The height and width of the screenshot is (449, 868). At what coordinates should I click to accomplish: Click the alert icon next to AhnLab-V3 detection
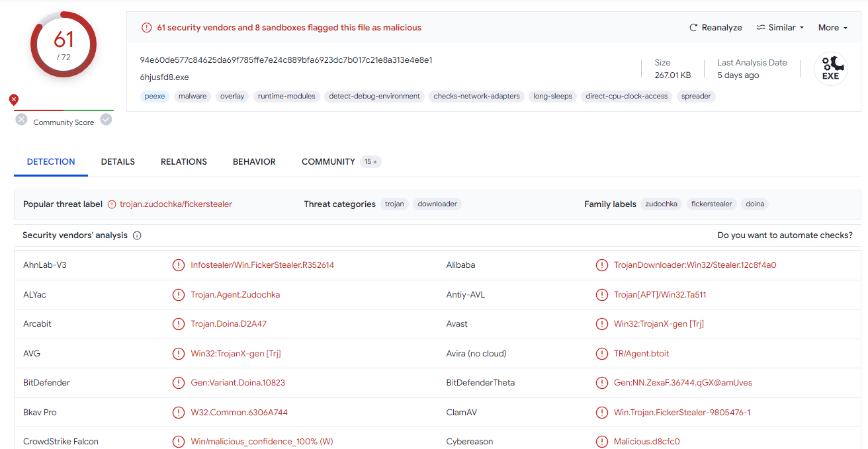click(178, 265)
